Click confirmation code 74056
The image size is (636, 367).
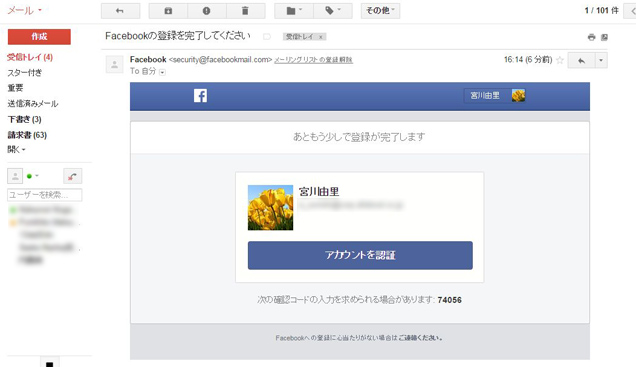449,300
